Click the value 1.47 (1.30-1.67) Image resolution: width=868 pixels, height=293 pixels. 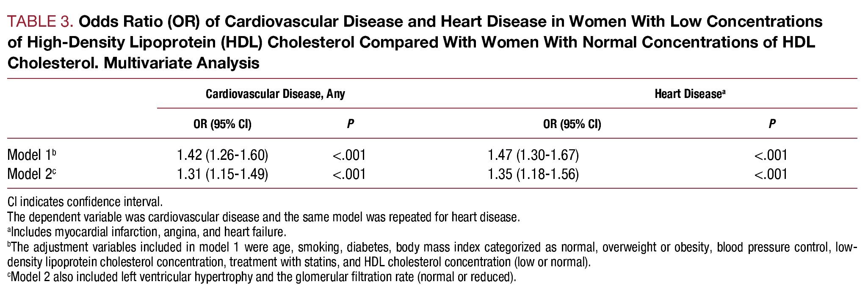point(533,155)
